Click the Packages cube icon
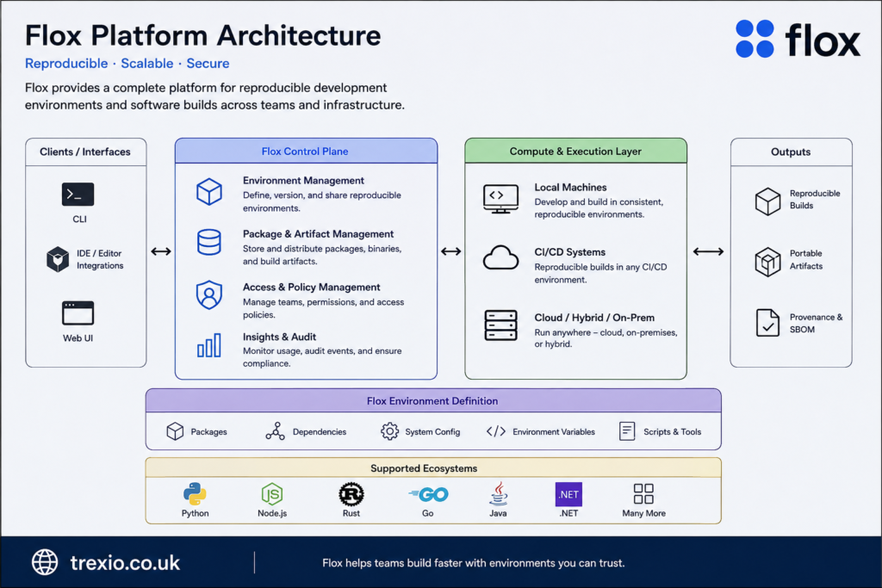 [175, 431]
